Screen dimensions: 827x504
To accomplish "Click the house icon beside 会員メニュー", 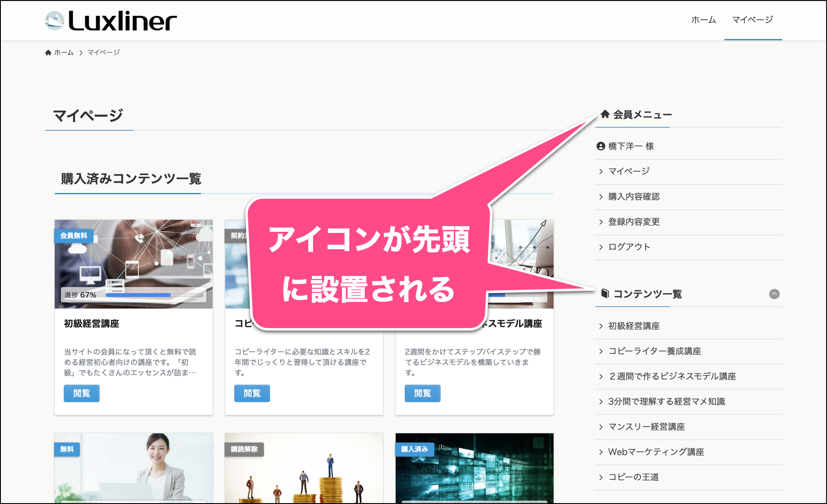I will tap(605, 114).
